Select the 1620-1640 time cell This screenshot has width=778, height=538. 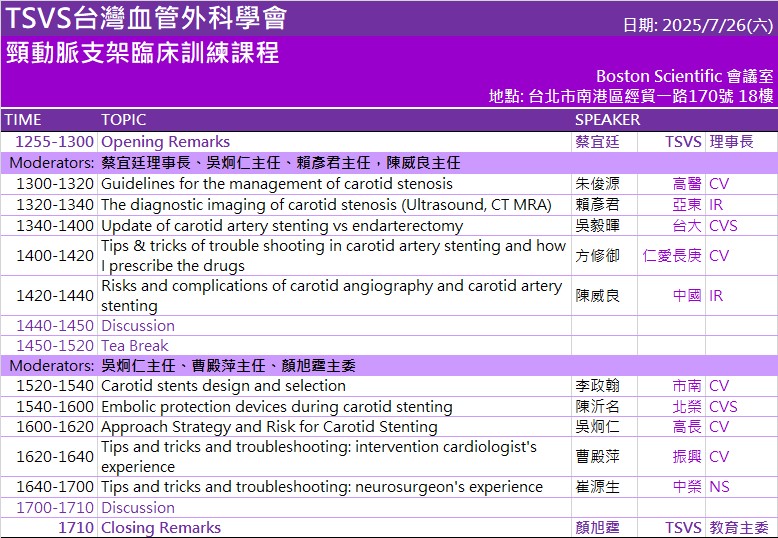point(55,457)
